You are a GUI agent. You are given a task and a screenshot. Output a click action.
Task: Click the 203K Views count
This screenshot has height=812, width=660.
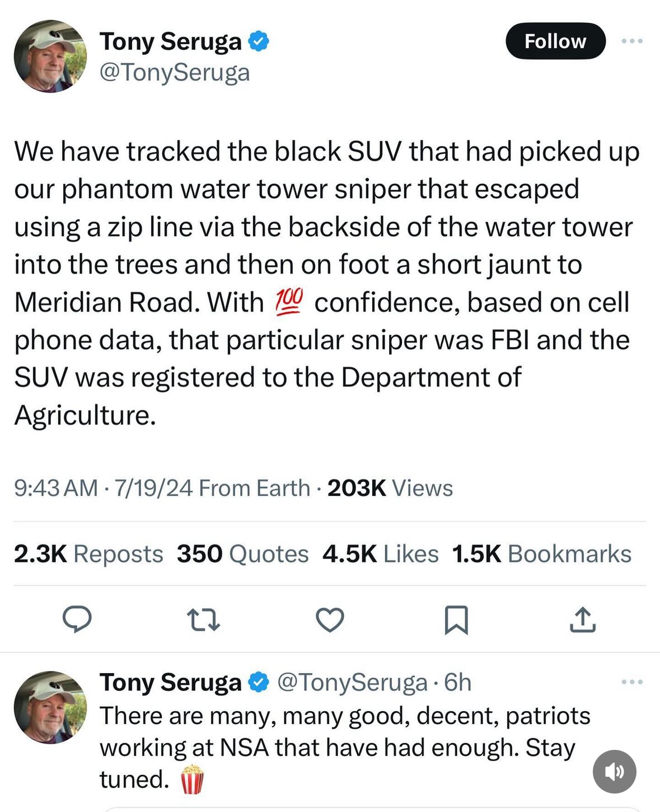[x=390, y=488]
